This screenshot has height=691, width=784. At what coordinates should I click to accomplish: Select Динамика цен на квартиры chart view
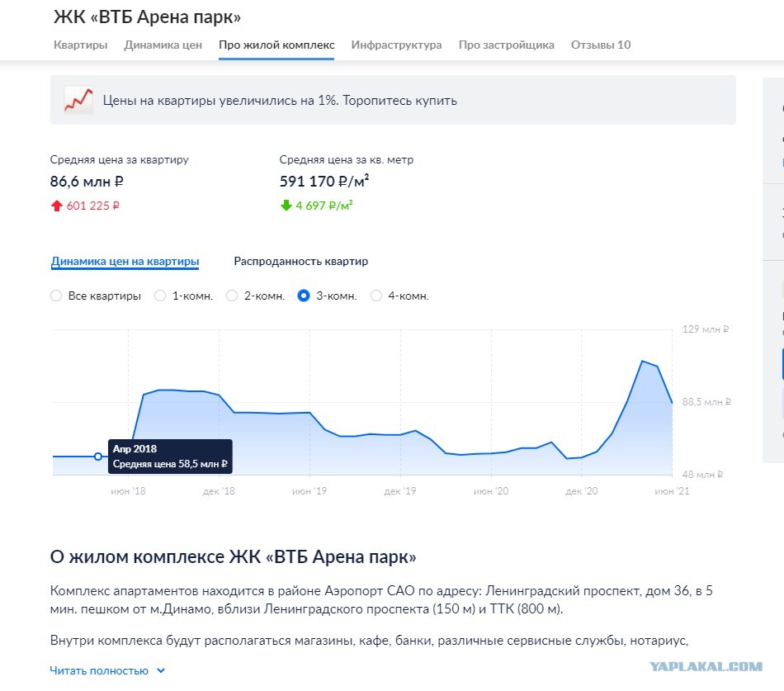click(x=125, y=261)
